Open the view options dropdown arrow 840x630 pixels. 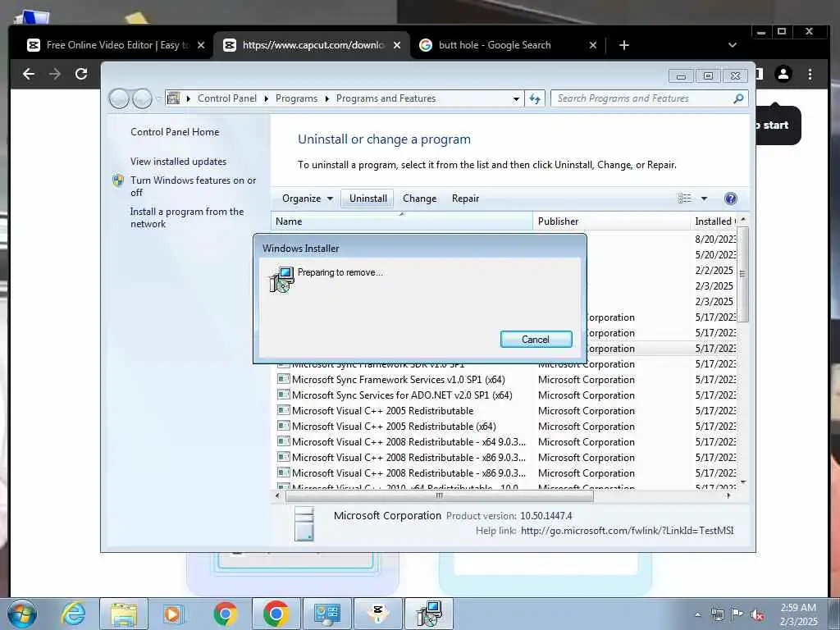[x=704, y=199]
